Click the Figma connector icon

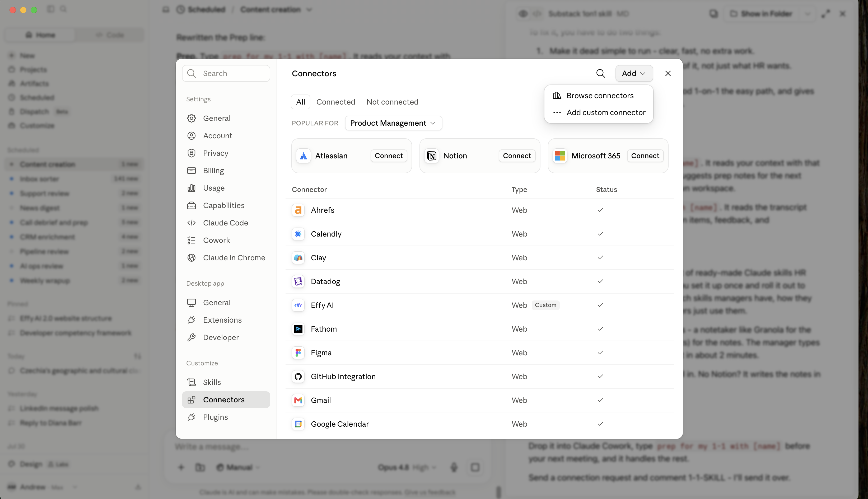click(298, 353)
